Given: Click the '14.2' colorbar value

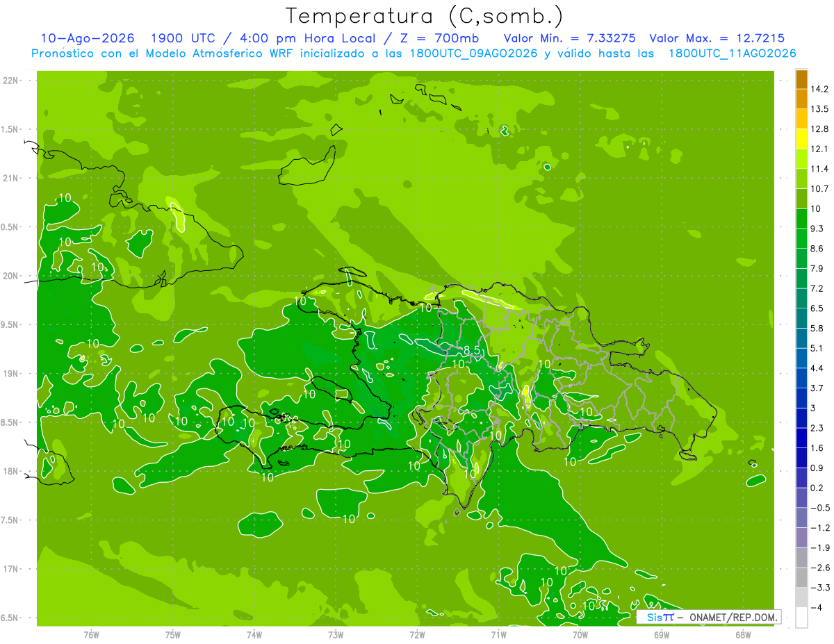Looking at the screenshot, I should (820, 89).
